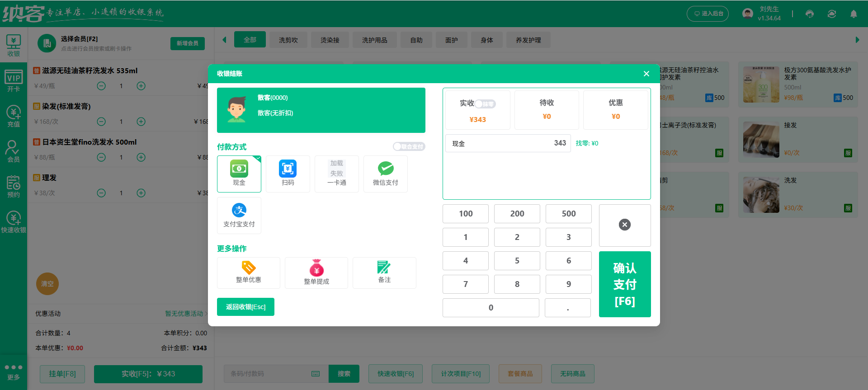Choose 扫码 scan code payment
This screenshot has height=390, width=868.
point(288,174)
